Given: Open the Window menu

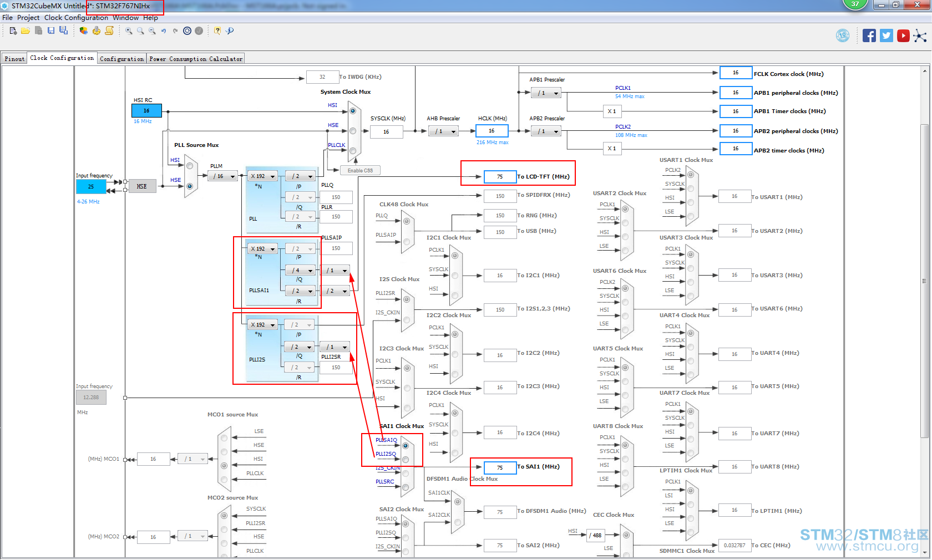Looking at the screenshot, I should point(126,18).
